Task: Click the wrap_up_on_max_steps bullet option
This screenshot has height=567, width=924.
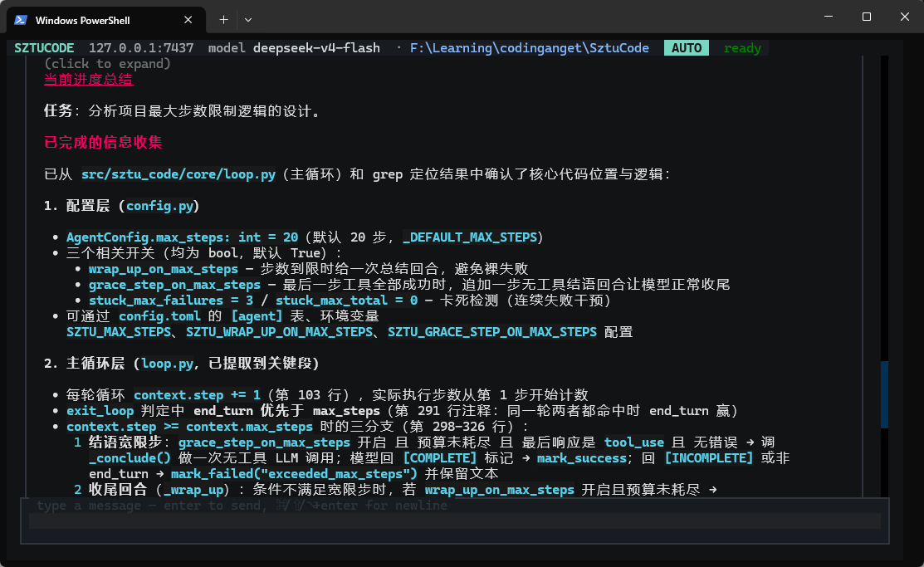Action: point(164,269)
